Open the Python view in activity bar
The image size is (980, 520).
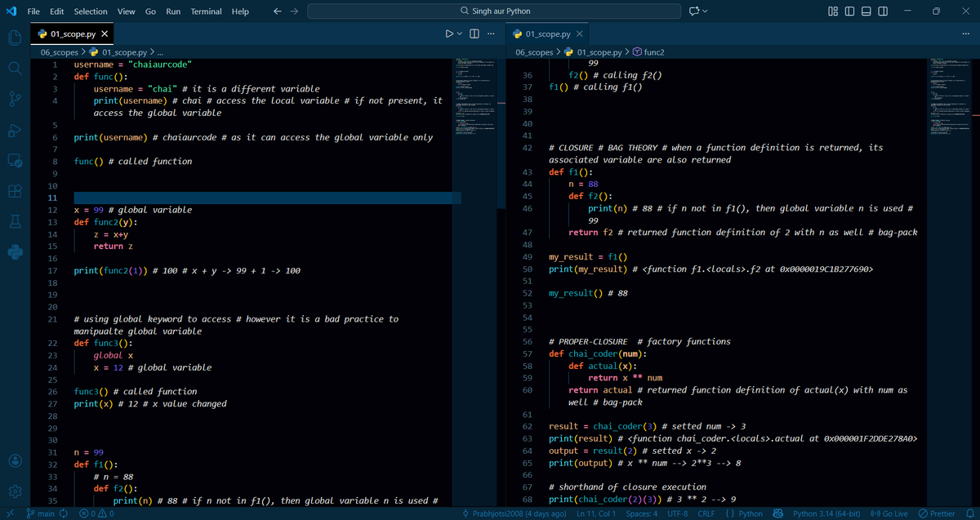[15, 251]
